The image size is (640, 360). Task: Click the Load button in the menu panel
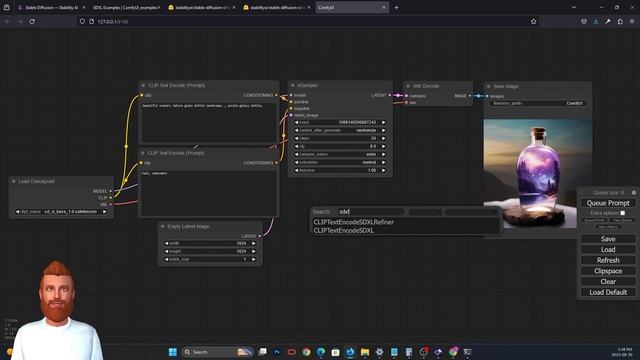click(608, 249)
